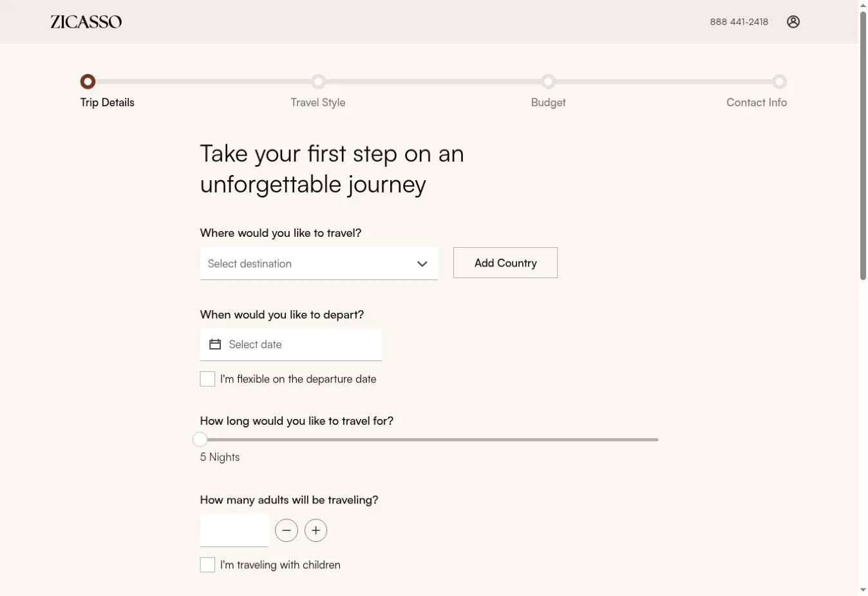Call the 888 441-2418 phone link
The height and width of the screenshot is (596, 868).
[x=739, y=22]
